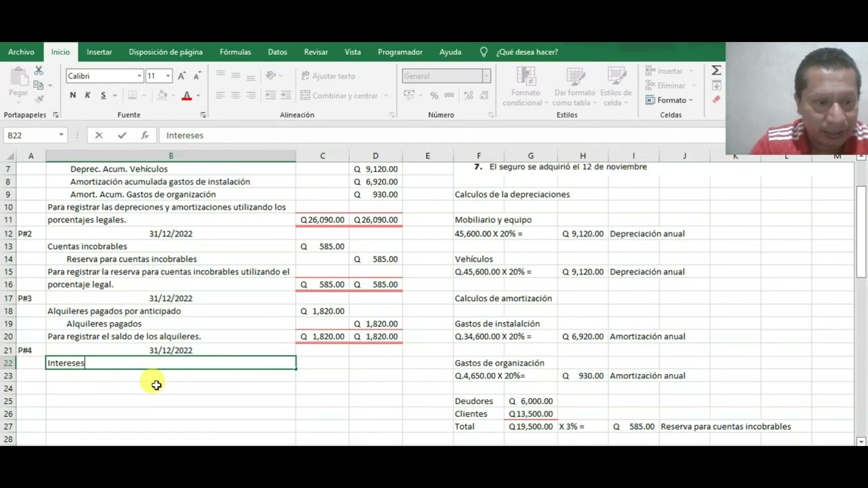
Task: Click the Autosuma sigma icon
Action: tap(715, 69)
